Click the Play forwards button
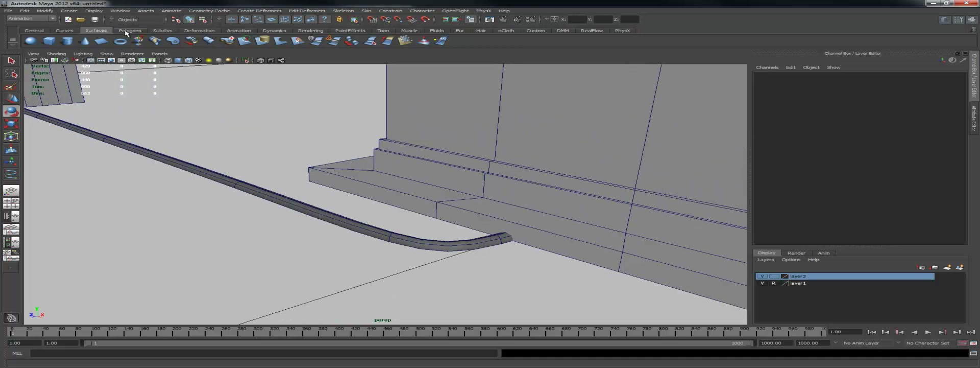 [928, 332]
